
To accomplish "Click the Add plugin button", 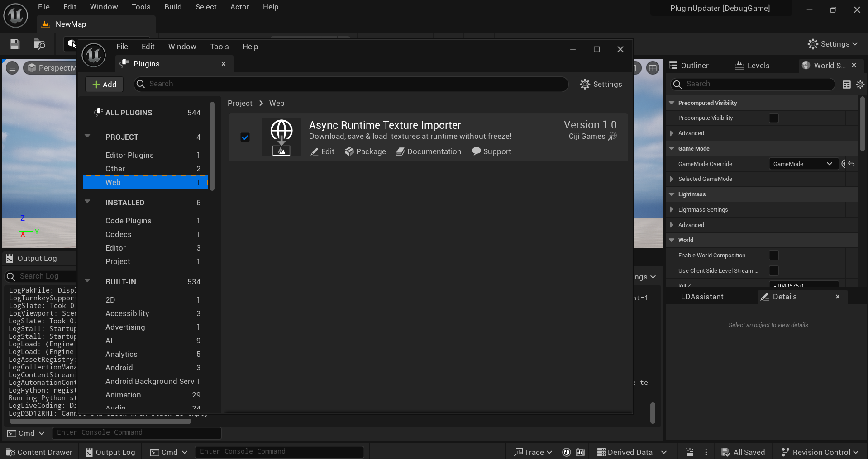I will click(x=105, y=84).
